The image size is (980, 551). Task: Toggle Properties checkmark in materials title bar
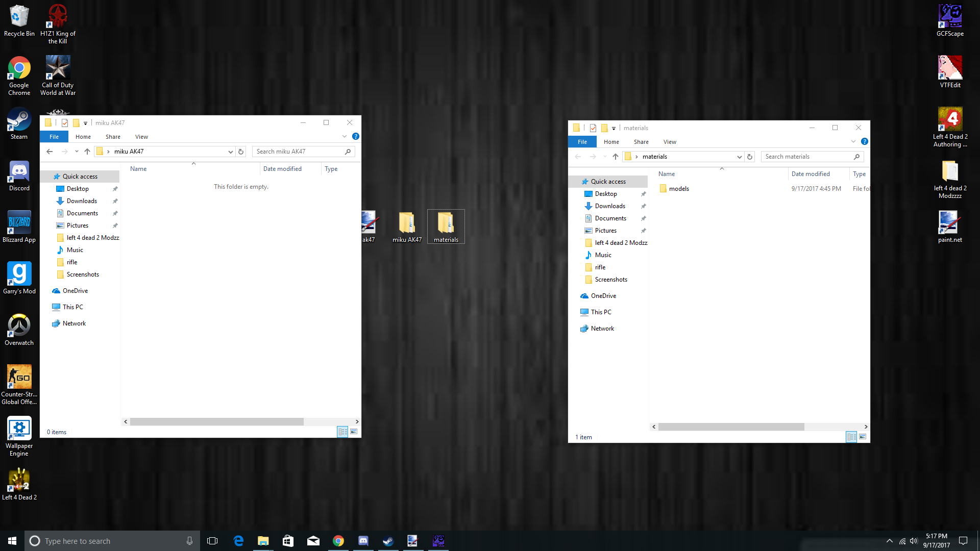tap(593, 128)
